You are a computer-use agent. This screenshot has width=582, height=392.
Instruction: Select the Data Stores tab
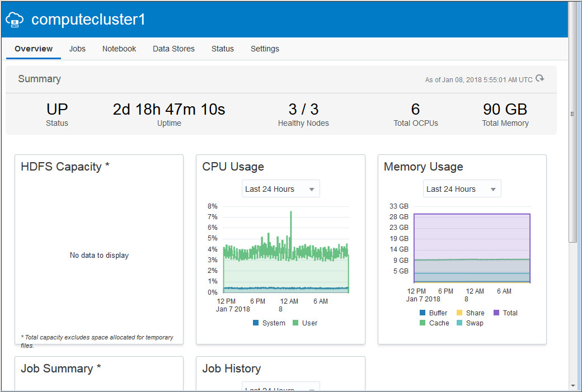[173, 49]
